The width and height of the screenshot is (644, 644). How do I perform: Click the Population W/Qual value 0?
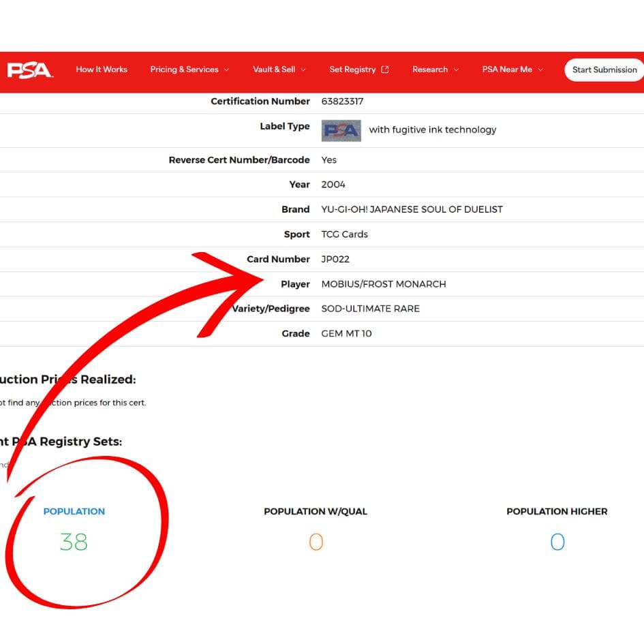(x=316, y=542)
